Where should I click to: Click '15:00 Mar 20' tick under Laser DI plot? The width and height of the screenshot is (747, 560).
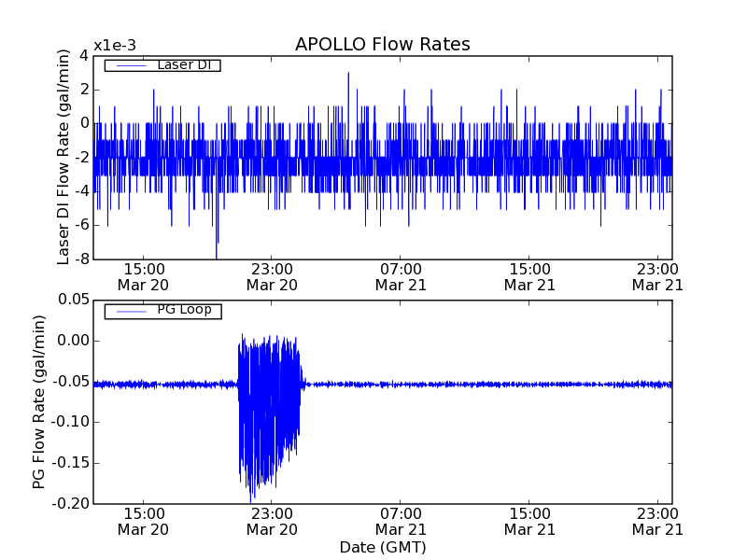tap(144, 277)
